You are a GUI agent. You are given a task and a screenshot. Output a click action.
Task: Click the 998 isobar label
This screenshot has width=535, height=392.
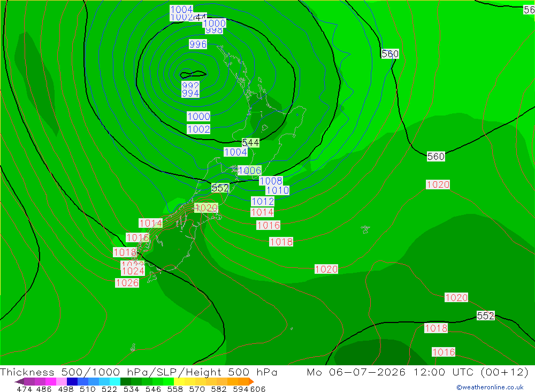click(x=215, y=30)
